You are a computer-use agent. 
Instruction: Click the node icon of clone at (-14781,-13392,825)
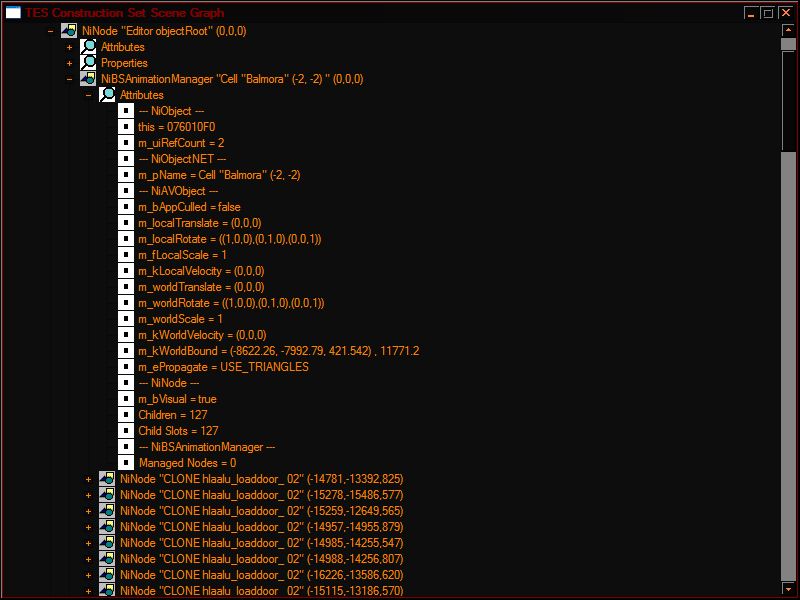(107, 479)
